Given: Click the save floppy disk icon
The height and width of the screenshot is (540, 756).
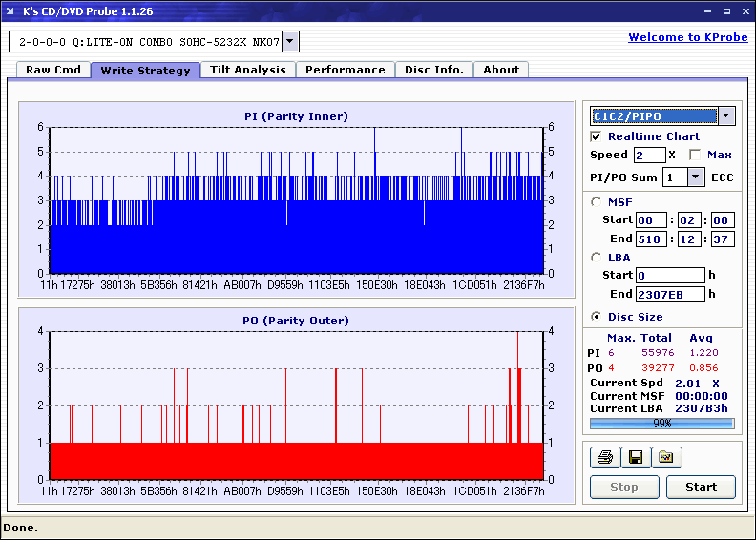Looking at the screenshot, I should pos(635,458).
